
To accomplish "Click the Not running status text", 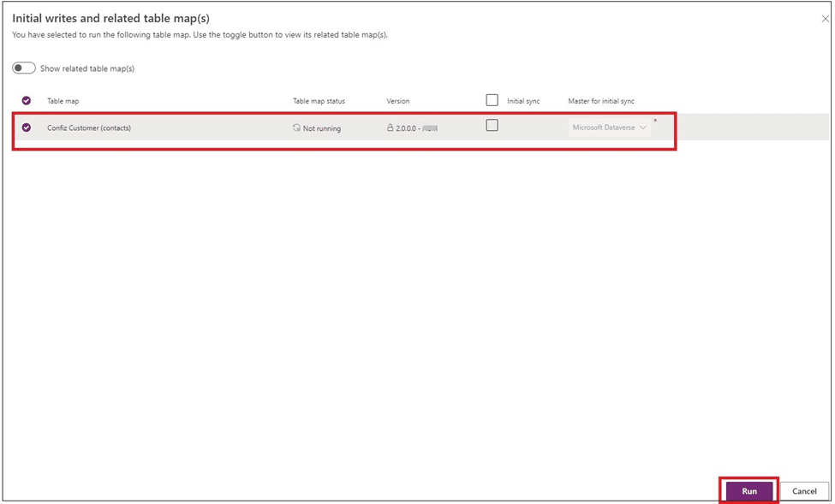I will (322, 128).
